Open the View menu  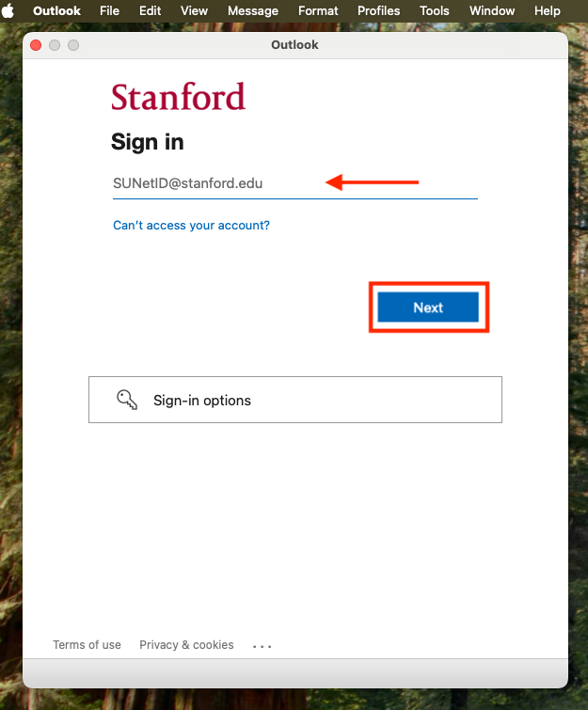coord(194,10)
